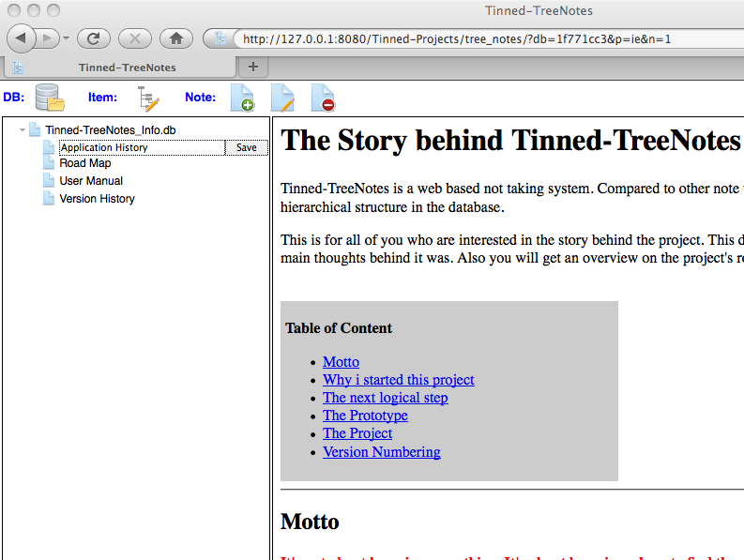Screen dimensions: 744x560
Task: Click the edit tree item icon
Action: point(149,98)
